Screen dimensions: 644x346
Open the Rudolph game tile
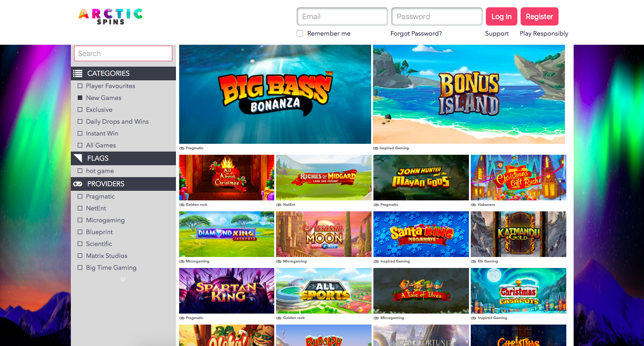click(x=324, y=335)
